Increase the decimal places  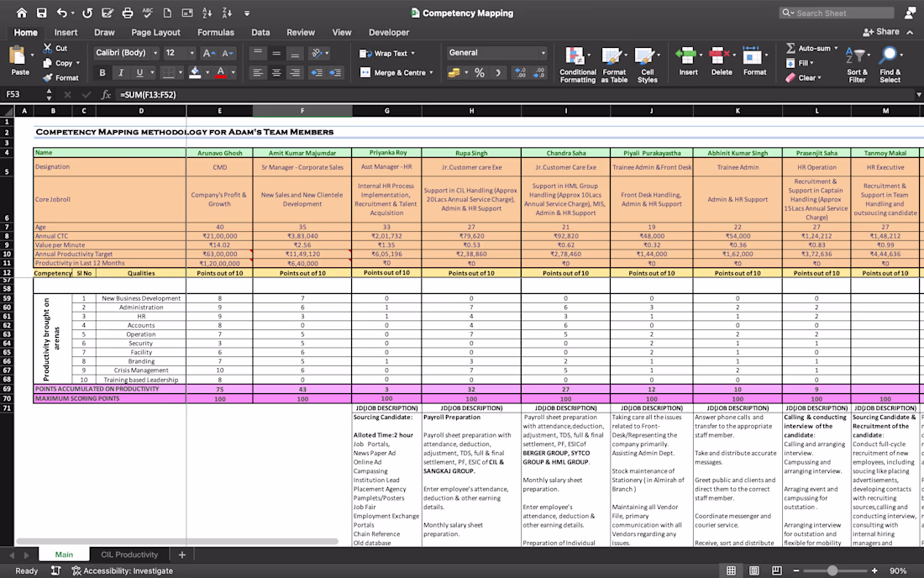tap(520, 72)
